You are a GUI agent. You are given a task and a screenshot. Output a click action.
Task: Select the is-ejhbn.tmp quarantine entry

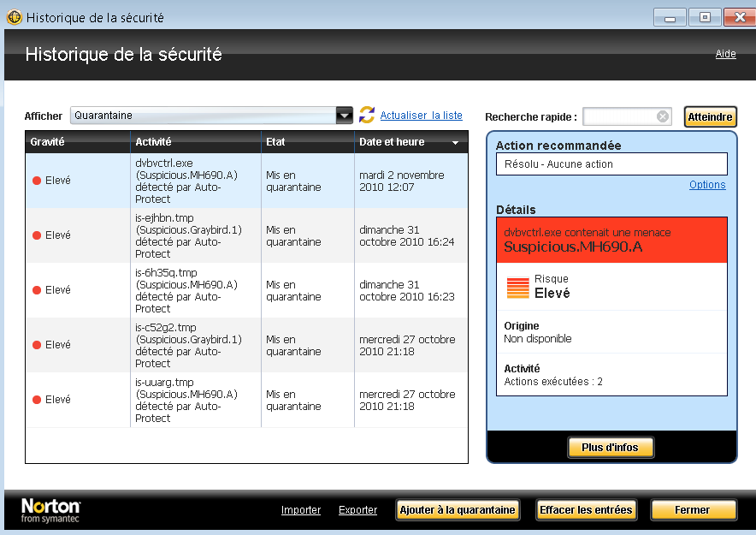coord(188,235)
